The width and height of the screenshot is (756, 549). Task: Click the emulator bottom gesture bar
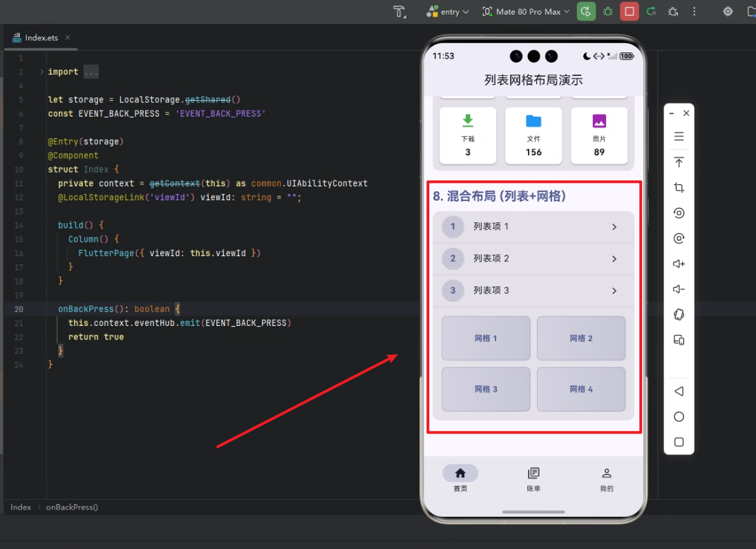tap(533, 512)
